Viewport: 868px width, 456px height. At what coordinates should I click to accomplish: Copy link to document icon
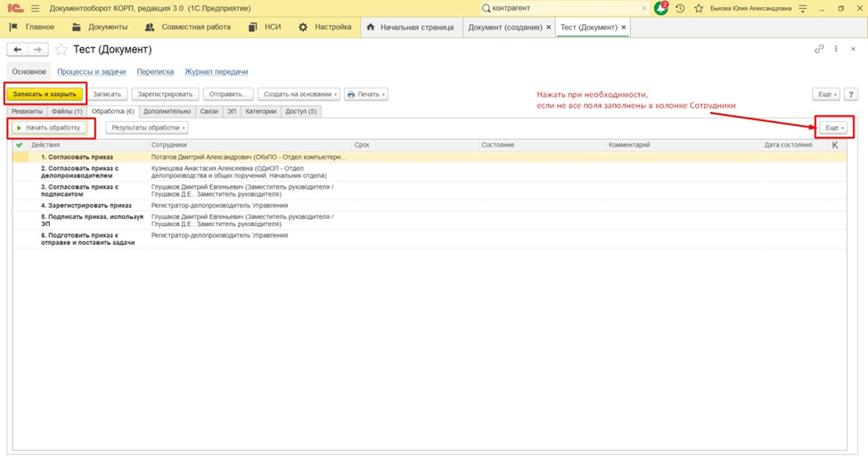click(819, 49)
